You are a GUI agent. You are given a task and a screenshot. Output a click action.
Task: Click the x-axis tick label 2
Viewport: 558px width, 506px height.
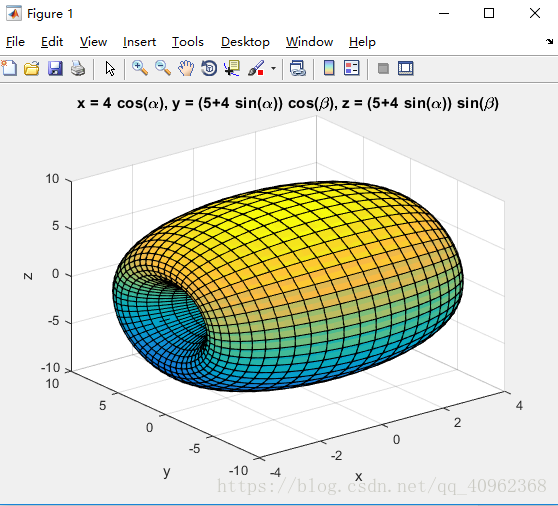(457, 422)
